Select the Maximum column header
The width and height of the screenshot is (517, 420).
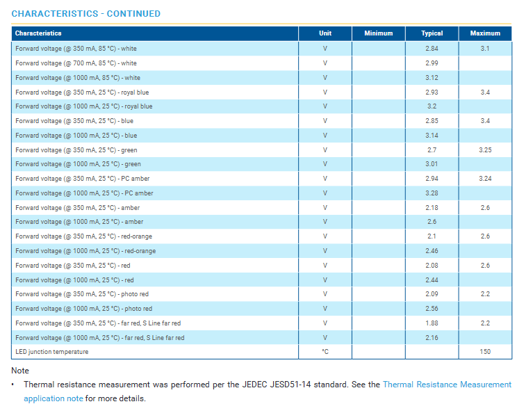click(x=485, y=33)
